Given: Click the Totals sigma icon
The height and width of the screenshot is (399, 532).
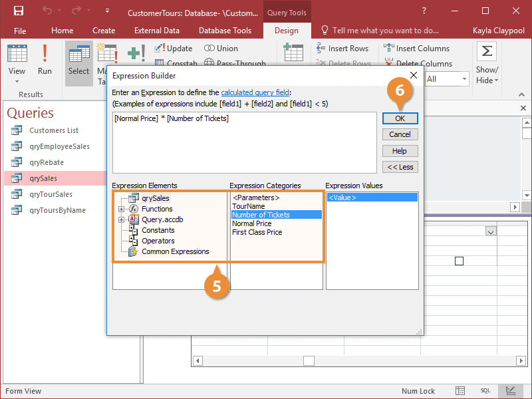Looking at the screenshot, I should click(487, 51).
